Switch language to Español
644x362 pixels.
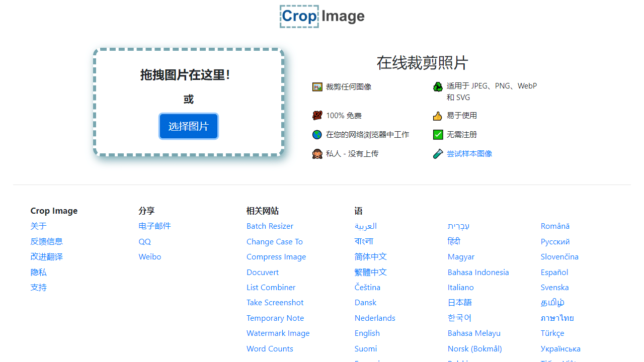554,272
